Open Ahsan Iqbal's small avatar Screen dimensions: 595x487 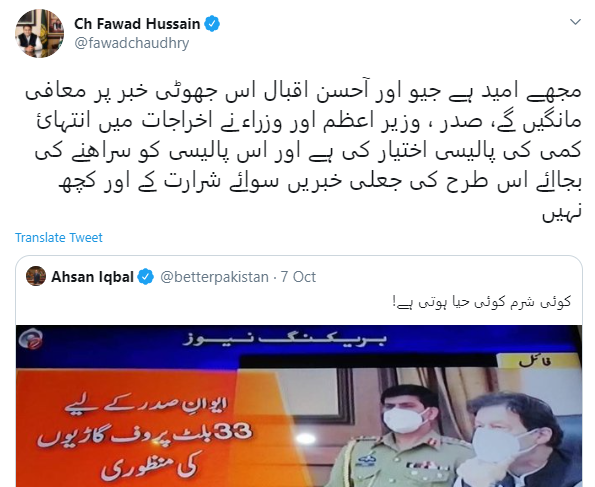[36, 276]
